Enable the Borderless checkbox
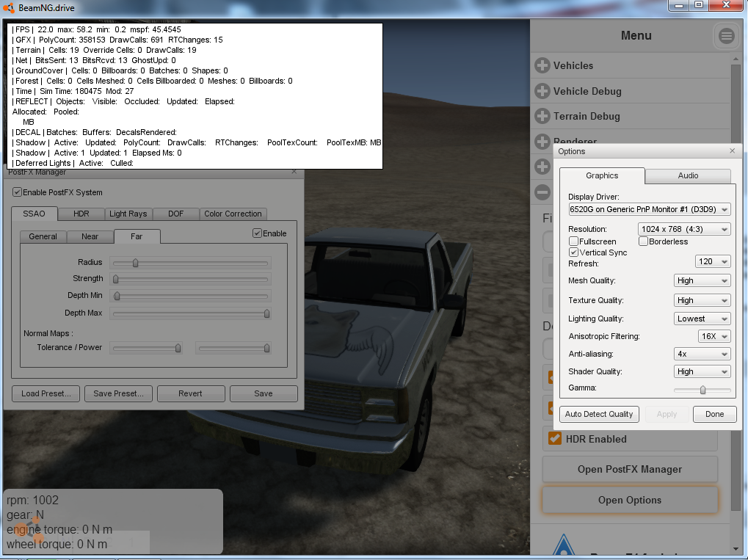The image size is (748, 560). pyautogui.click(x=643, y=241)
